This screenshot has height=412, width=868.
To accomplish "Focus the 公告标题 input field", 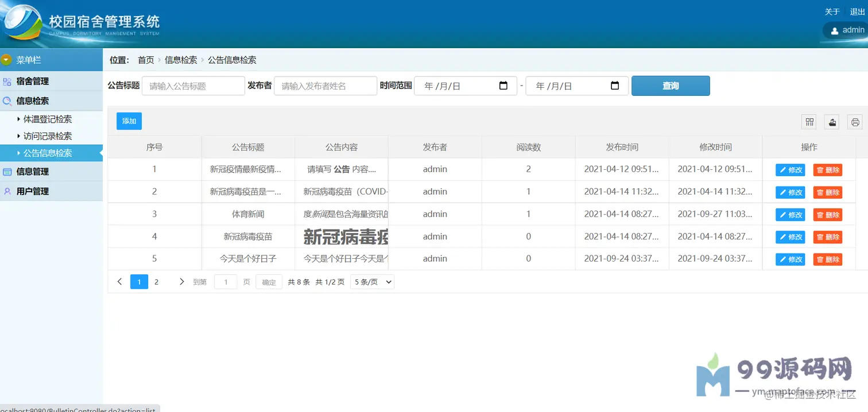I will point(193,86).
